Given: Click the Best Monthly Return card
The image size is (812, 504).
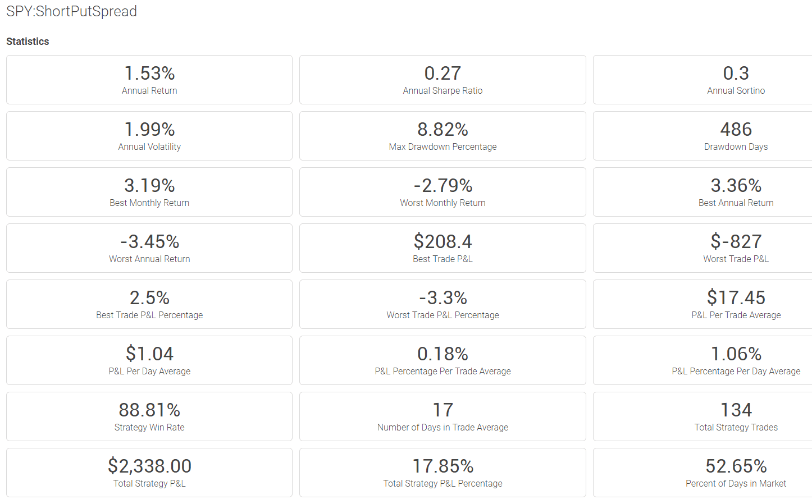Looking at the screenshot, I should 149,192.
